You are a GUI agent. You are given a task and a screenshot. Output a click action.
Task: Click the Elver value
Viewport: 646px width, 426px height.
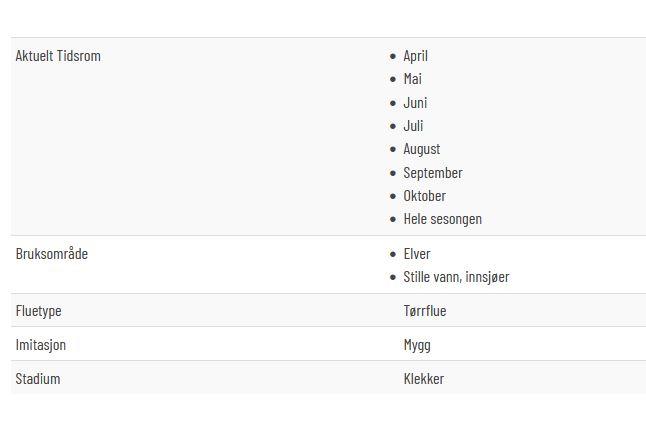coord(417,254)
